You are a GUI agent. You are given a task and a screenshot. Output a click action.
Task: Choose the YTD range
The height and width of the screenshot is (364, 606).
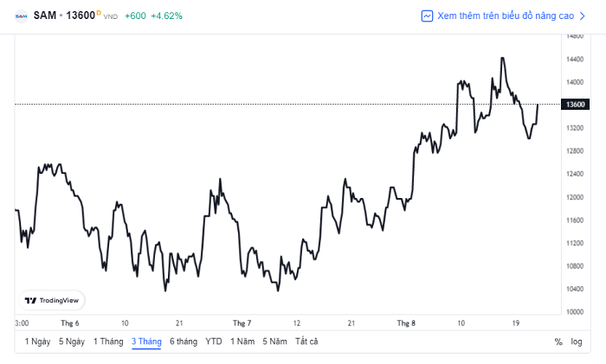tap(214, 342)
